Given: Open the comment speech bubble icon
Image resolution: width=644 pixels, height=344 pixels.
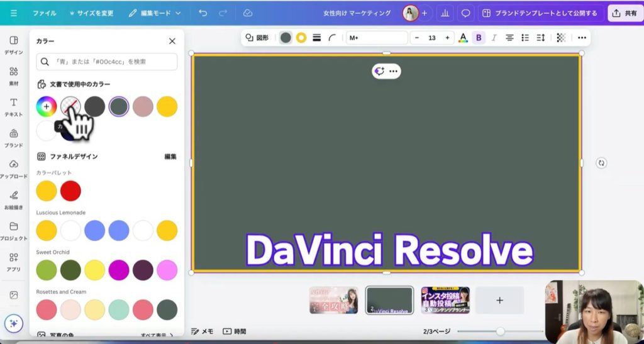Looking at the screenshot, I should click(465, 13).
